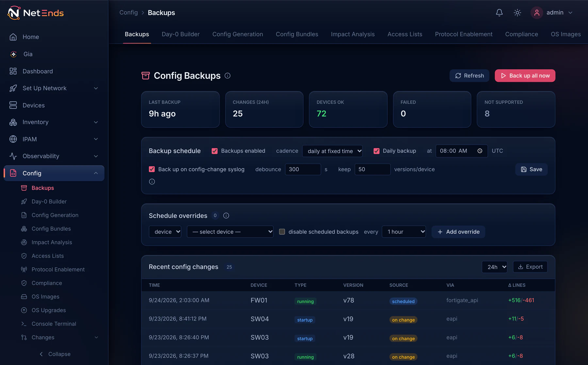Expand Observability sidebar section
The image size is (588, 365).
(x=96, y=156)
